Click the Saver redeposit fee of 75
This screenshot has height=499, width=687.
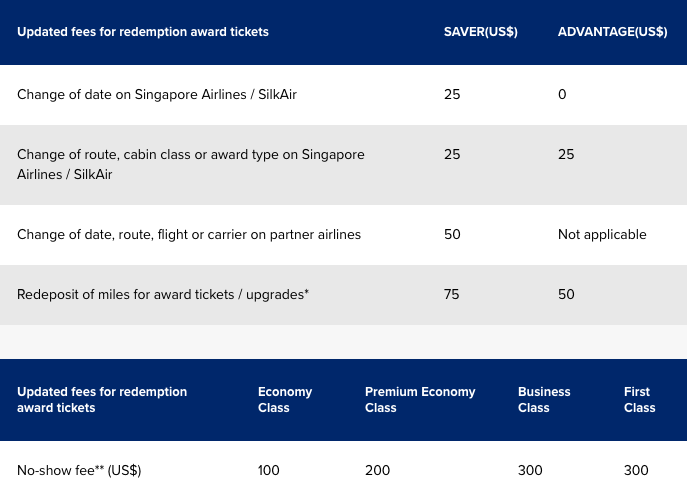pyautogui.click(x=452, y=295)
